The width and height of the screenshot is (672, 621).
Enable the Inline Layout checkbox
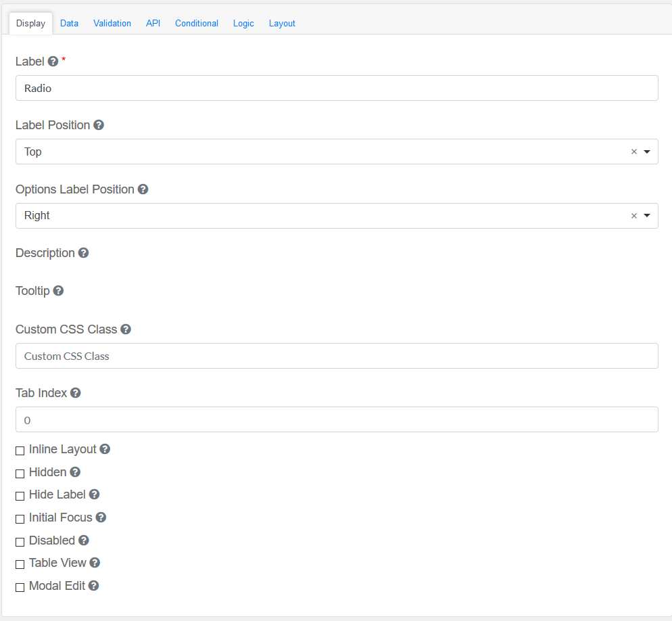20,451
